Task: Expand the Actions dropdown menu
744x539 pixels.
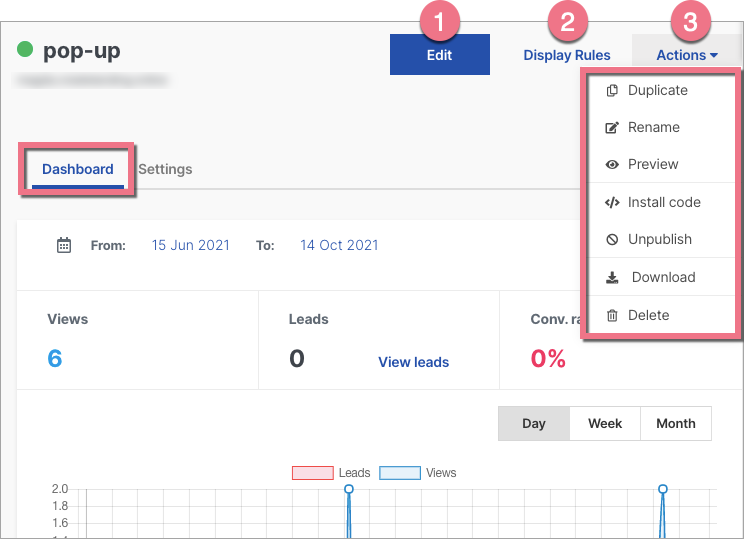Action: tap(687, 55)
